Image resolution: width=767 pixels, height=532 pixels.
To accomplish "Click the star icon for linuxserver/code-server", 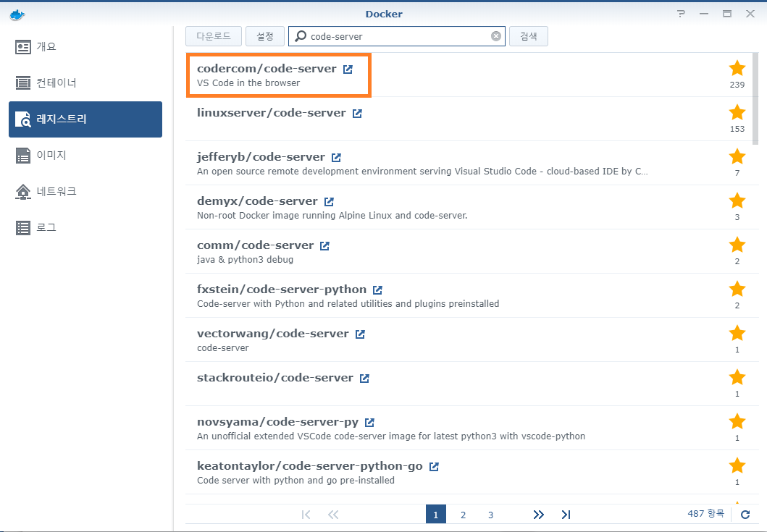I will click(737, 112).
